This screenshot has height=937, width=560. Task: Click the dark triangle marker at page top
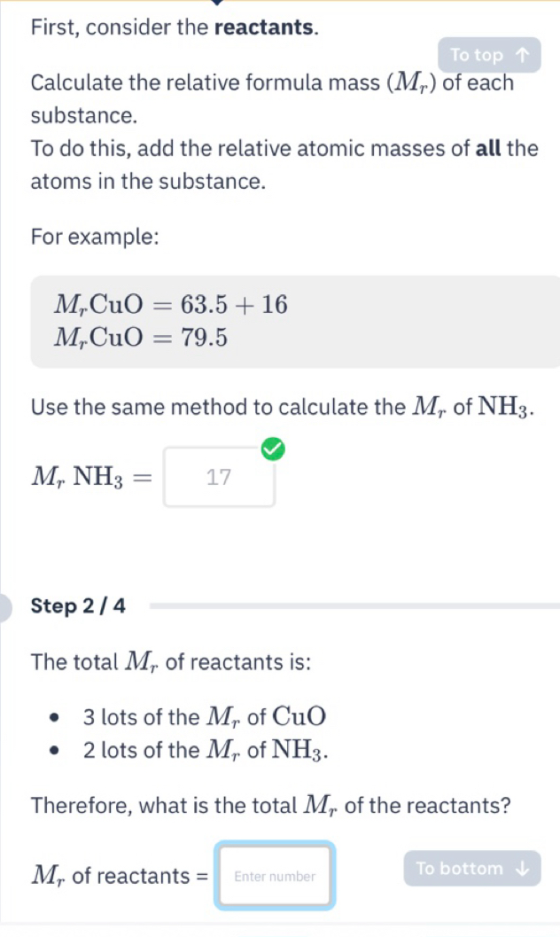pos(217,3)
